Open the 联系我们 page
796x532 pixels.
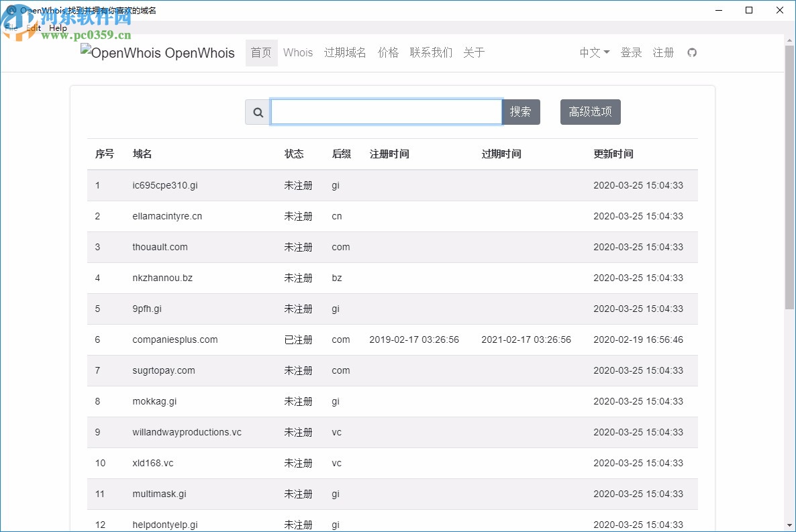pyautogui.click(x=430, y=52)
